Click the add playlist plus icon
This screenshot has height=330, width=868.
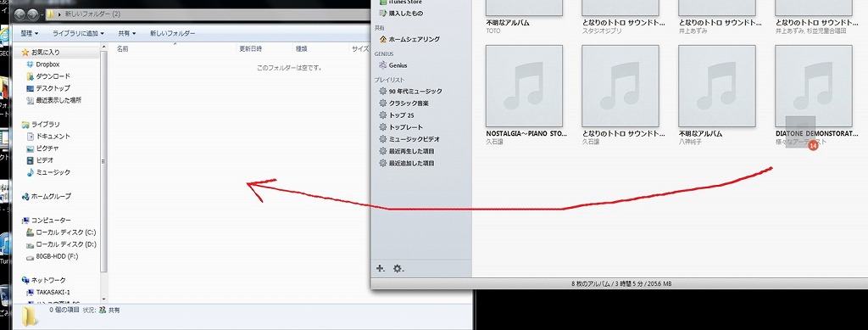[381, 269]
